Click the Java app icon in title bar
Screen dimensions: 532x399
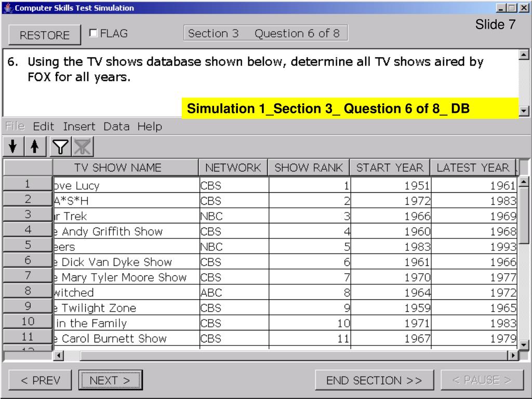[8, 7]
